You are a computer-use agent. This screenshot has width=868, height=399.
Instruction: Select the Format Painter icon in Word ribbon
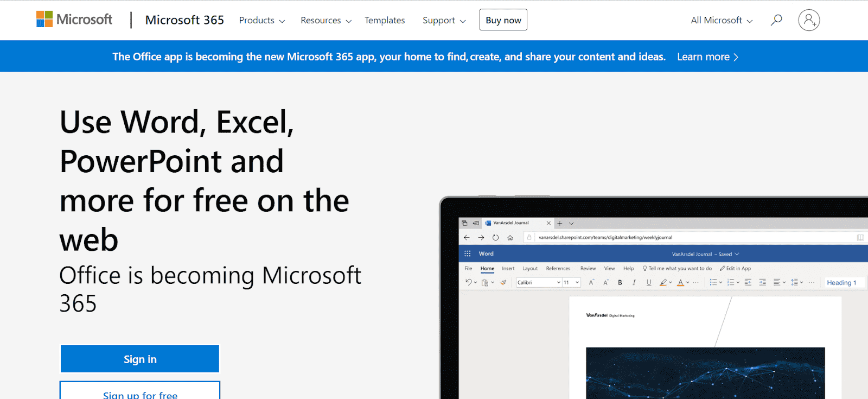click(503, 282)
